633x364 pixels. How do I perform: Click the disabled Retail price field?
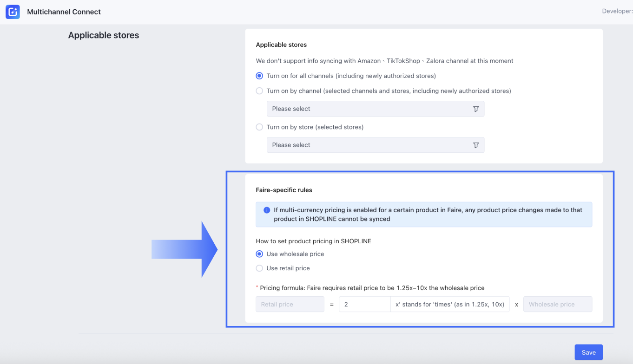[290, 305]
